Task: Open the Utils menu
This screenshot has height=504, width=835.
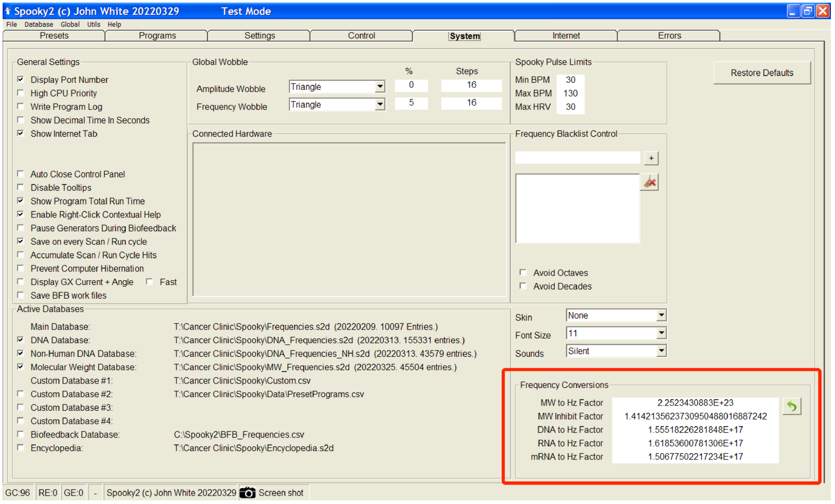Action: point(94,25)
